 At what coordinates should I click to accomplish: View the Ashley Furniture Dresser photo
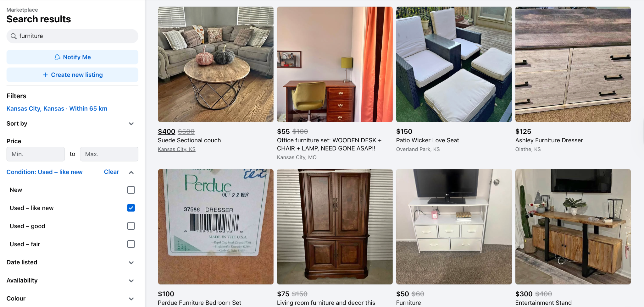573,64
